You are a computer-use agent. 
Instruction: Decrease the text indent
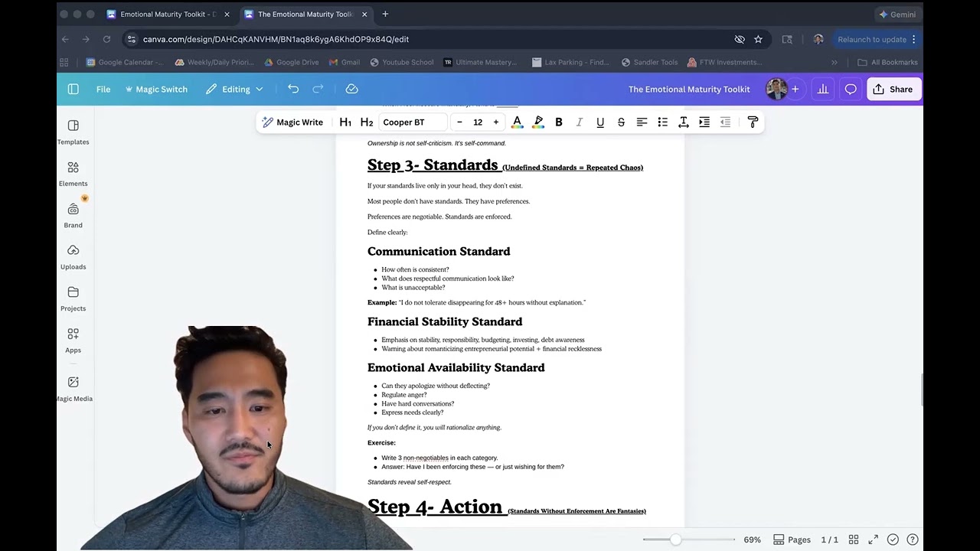tap(725, 122)
